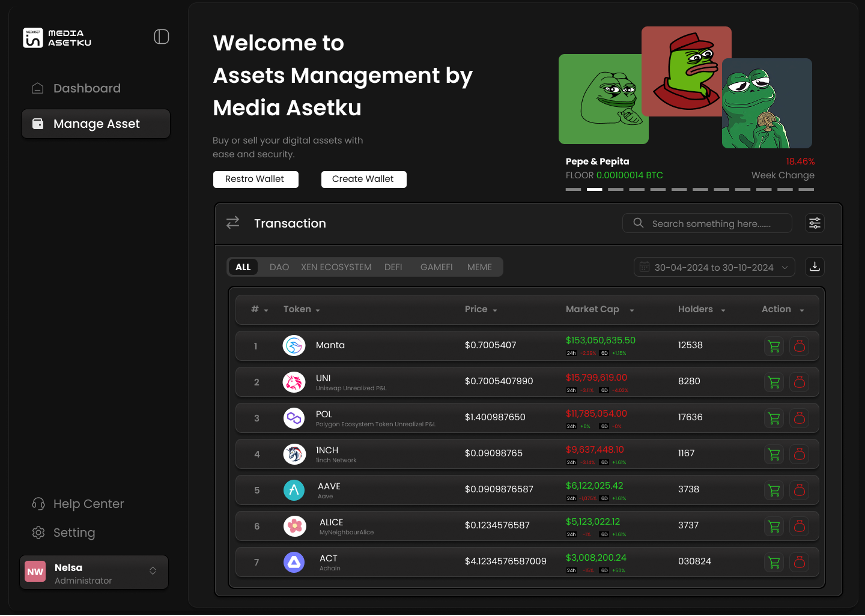Select the second carousel dot under Pepe

(x=594, y=189)
